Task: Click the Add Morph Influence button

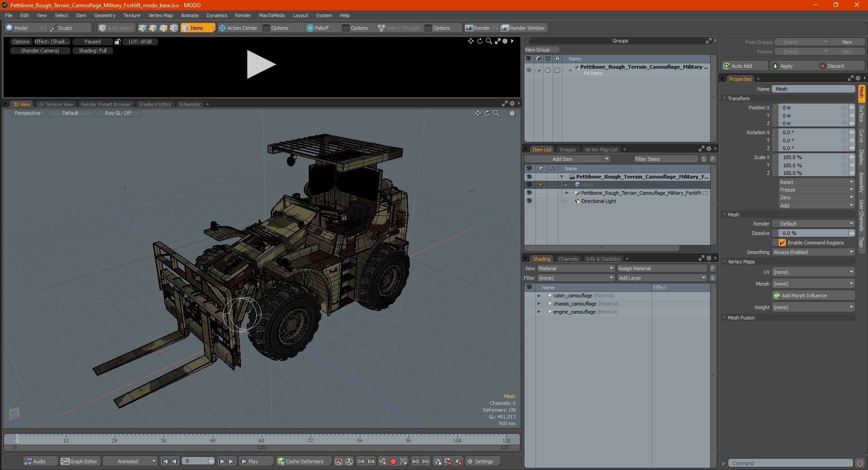Action: [x=814, y=296]
